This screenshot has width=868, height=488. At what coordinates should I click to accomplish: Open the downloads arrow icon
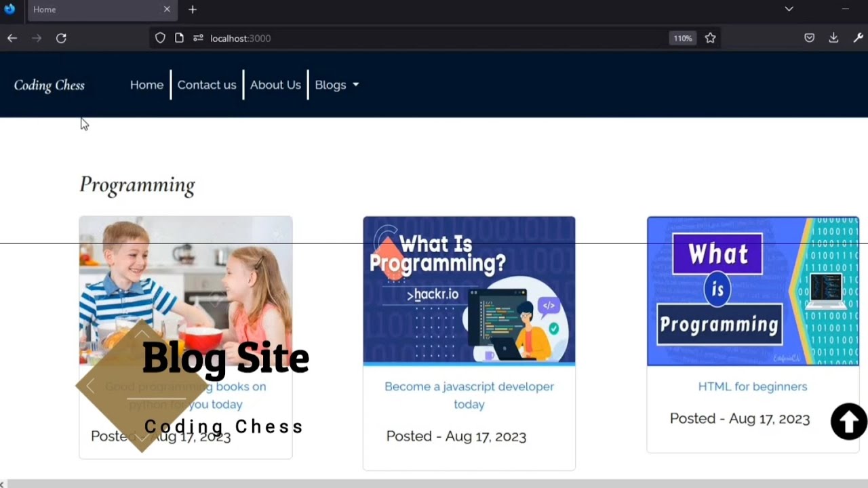pyautogui.click(x=833, y=38)
